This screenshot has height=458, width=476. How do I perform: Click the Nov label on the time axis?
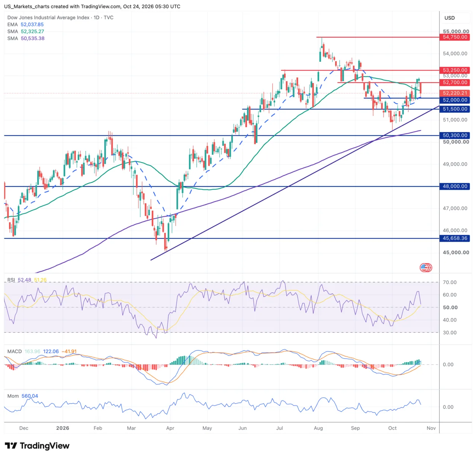pos(431,428)
